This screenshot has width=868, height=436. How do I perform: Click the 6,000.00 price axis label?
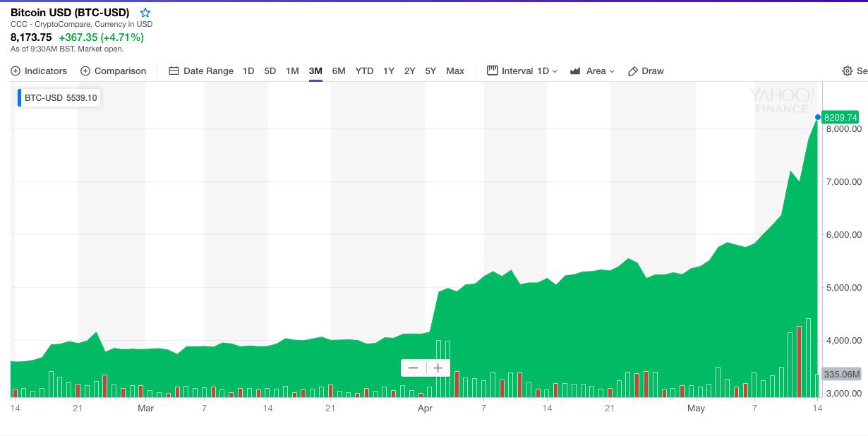pyautogui.click(x=843, y=235)
